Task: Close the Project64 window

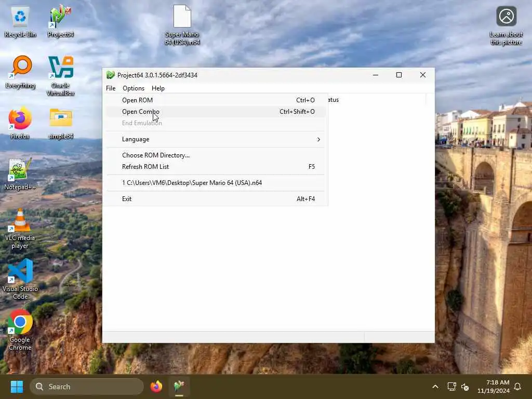Action: point(423,75)
